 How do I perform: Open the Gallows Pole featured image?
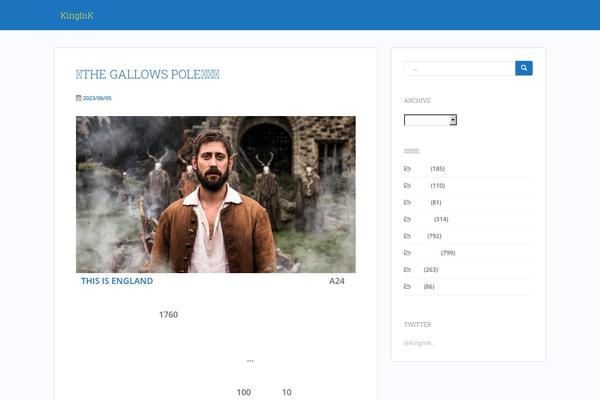tap(216, 194)
